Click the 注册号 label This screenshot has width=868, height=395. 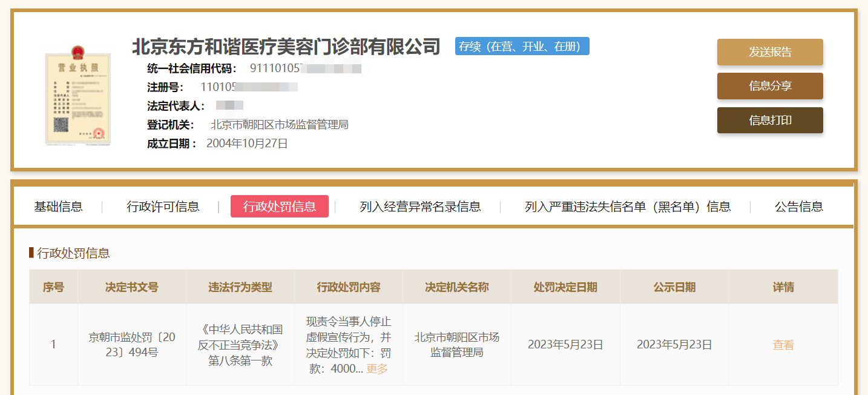click(x=165, y=87)
